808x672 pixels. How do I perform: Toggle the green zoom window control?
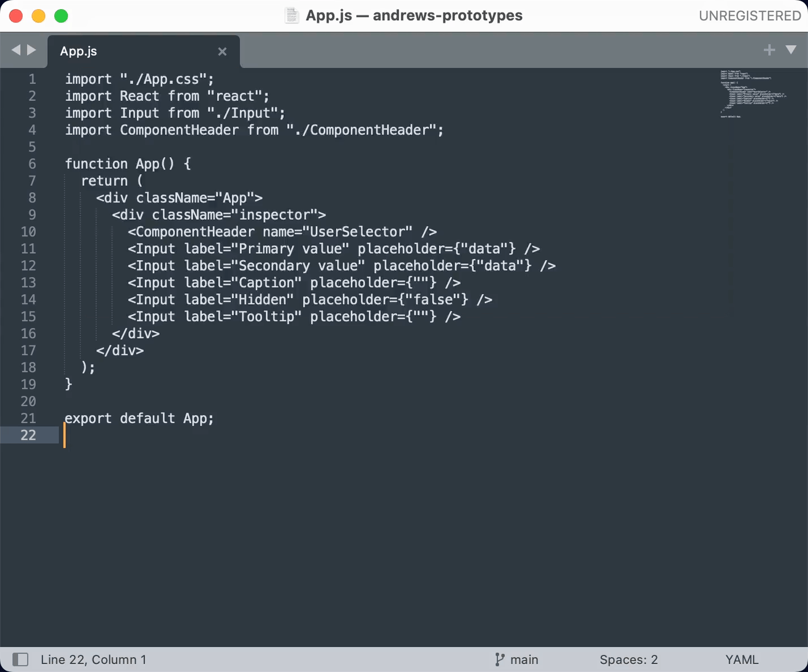[x=61, y=16]
